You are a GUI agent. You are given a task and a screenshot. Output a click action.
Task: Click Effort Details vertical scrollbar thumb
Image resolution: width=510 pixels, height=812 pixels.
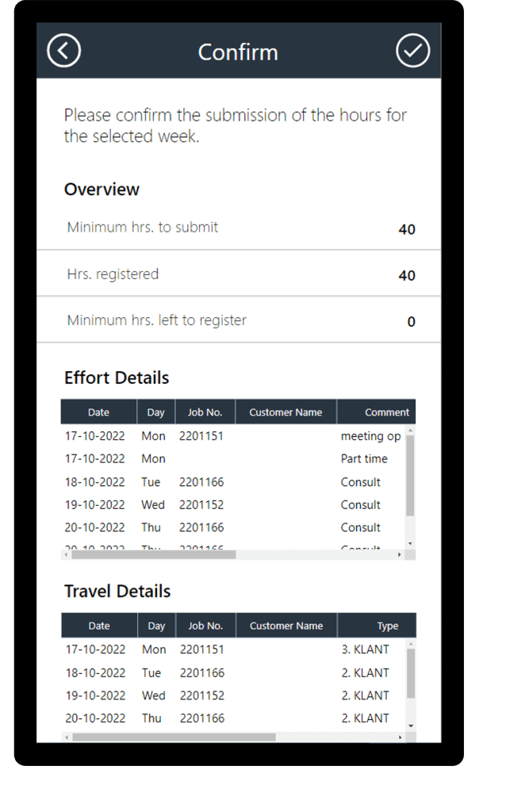point(410,476)
